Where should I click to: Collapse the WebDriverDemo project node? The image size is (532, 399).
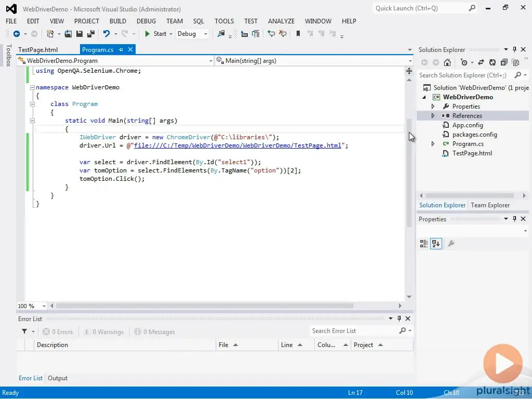(424, 97)
